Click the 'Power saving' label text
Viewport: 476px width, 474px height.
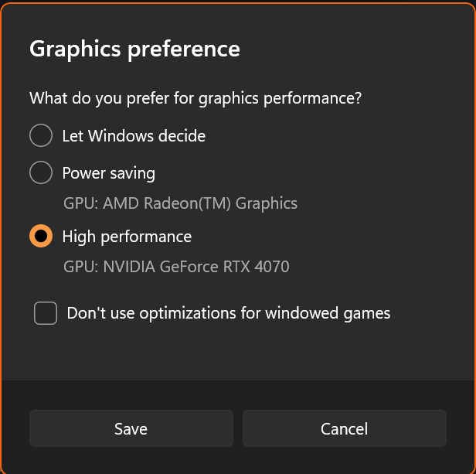[109, 173]
